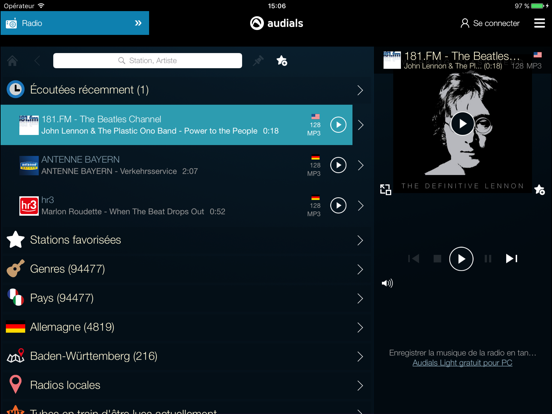
Task: Click the stop button in player
Action: (x=437, y=259)
